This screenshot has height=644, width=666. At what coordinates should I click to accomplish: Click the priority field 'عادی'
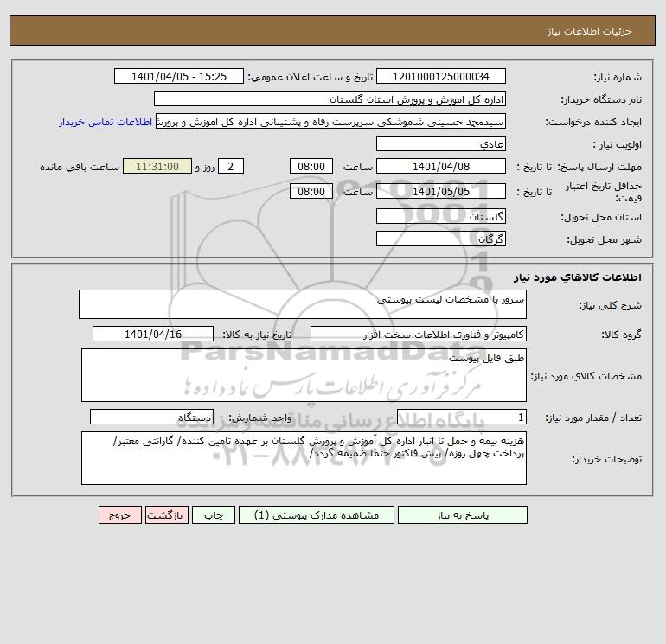(x=441, y=143)
